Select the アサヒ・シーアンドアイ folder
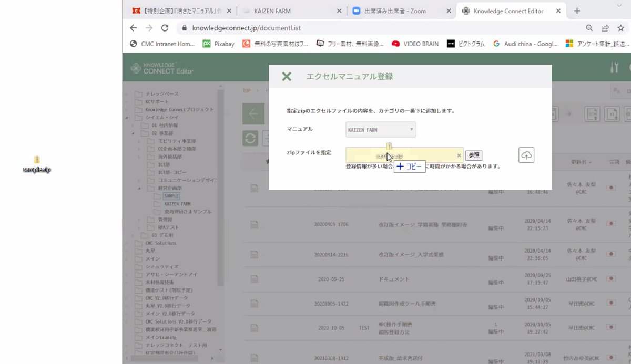This screenshot has height=364, width=631. [171, 274]
